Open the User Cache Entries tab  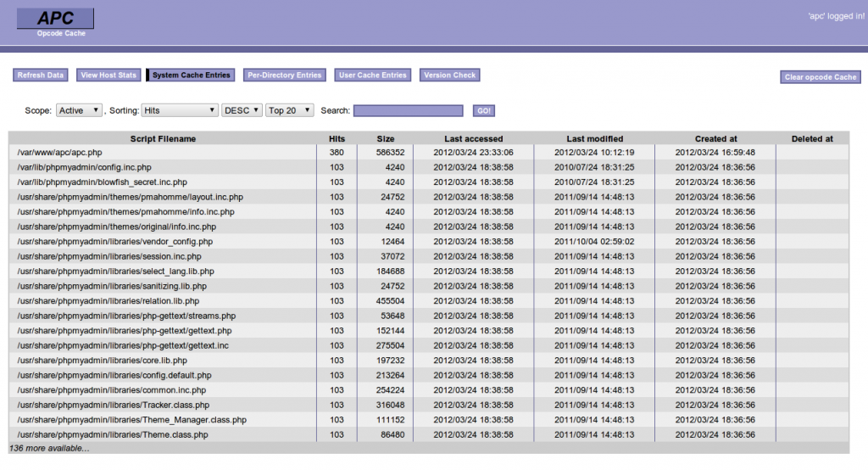(x=373, y=75)
